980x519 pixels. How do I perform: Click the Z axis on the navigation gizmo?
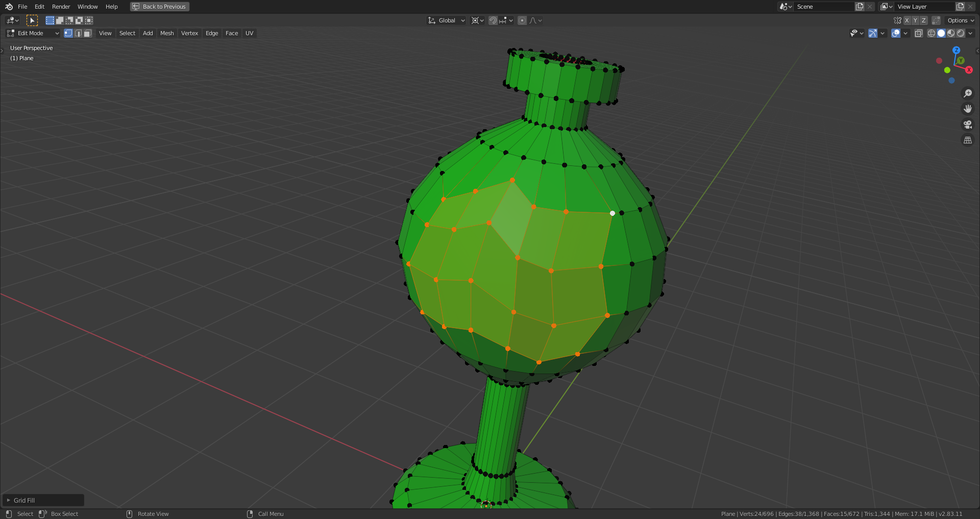coord(957,50)
